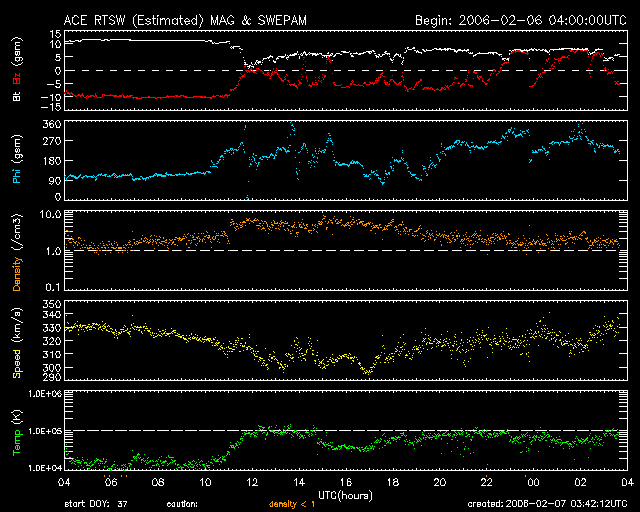
Task: Click the '10.0' tick on Density axis
Action: (x=51, y=214)
